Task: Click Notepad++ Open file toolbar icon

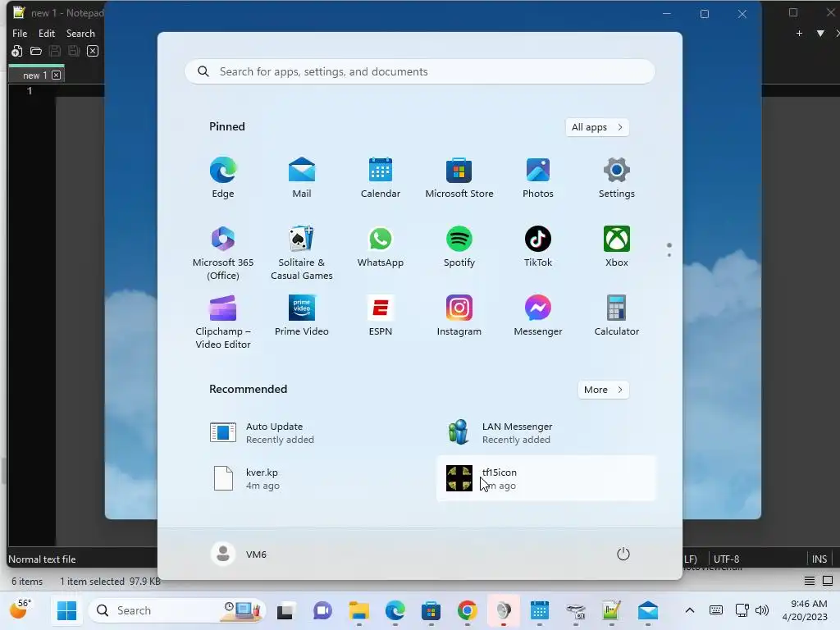Action: [x=36, y=51]
